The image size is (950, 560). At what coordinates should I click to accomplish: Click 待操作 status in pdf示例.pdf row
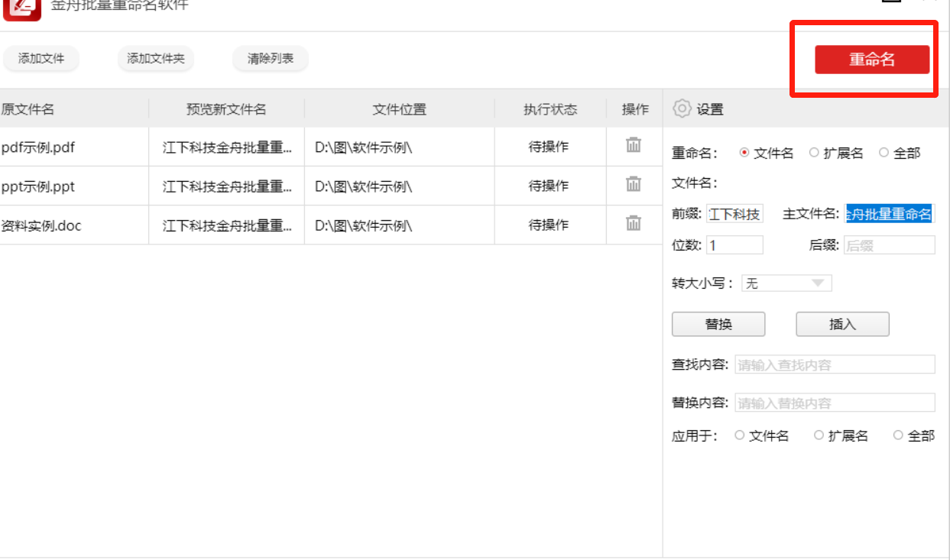click(x=549, y=147)
